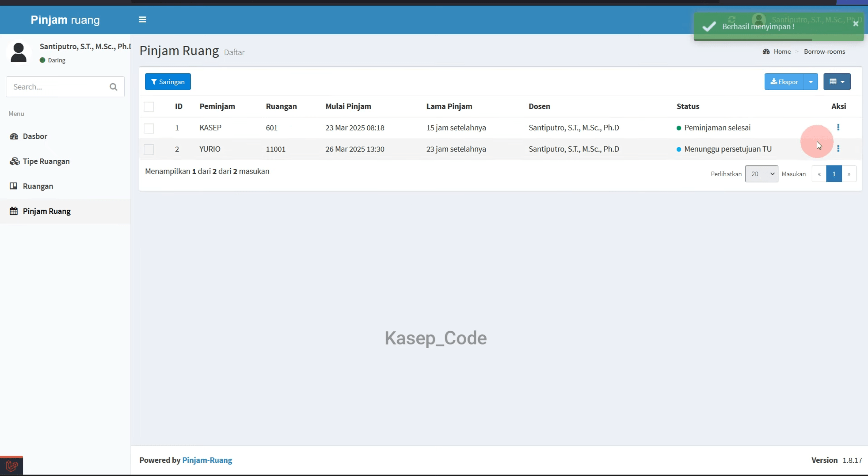Click the Saringan filter button
This screenshot has width=868, height=476.
168,82
